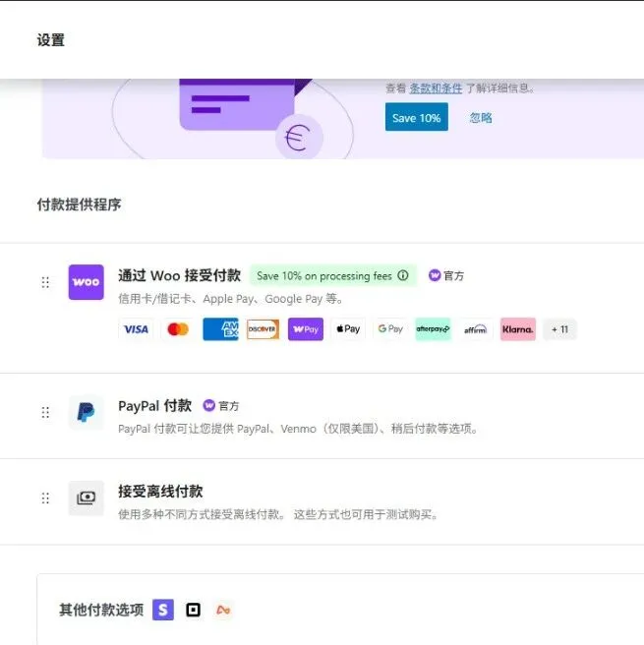
Task: Open PayPal 付款 provider title
Action: tap(155, 406)
